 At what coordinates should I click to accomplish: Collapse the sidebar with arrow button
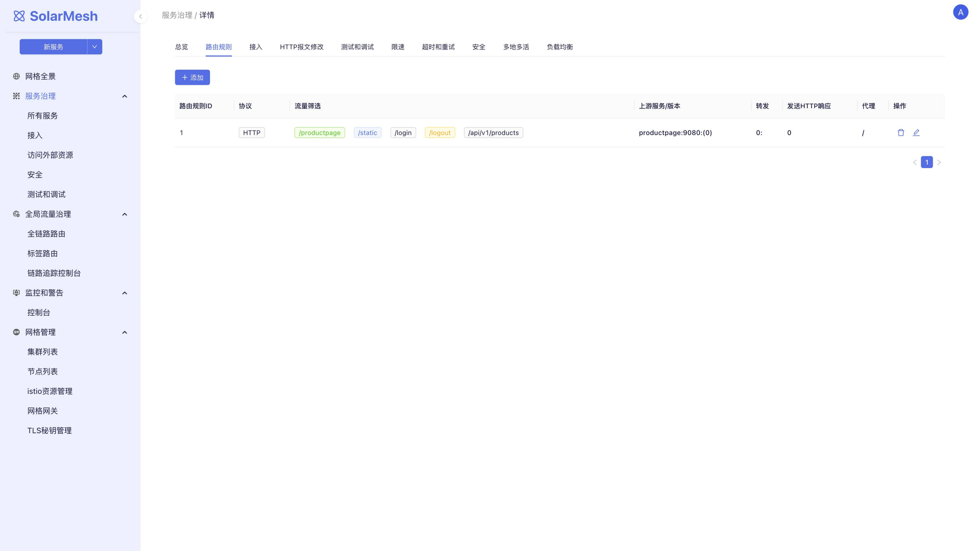pyautogui.click(x=140, y=16)
